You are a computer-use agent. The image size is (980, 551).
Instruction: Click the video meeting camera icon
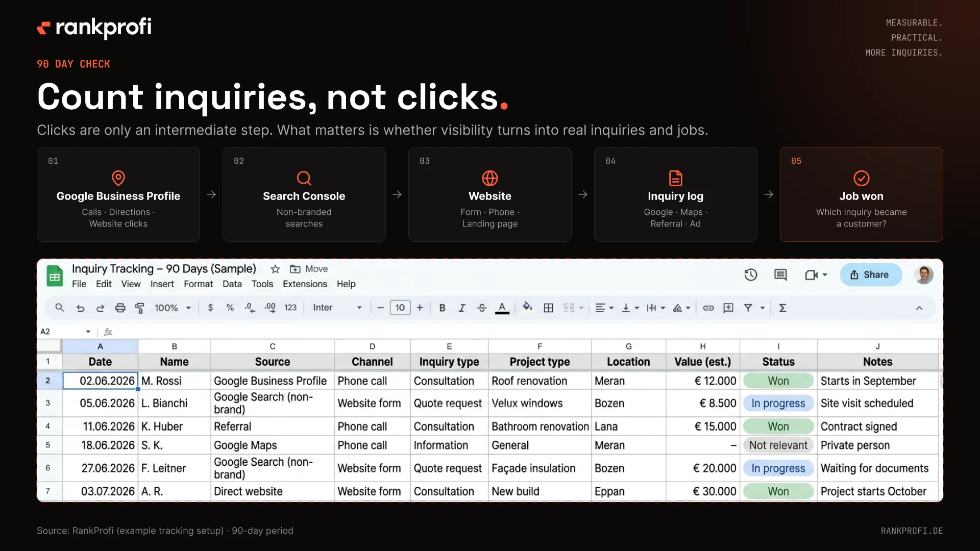tap(811, 275)
